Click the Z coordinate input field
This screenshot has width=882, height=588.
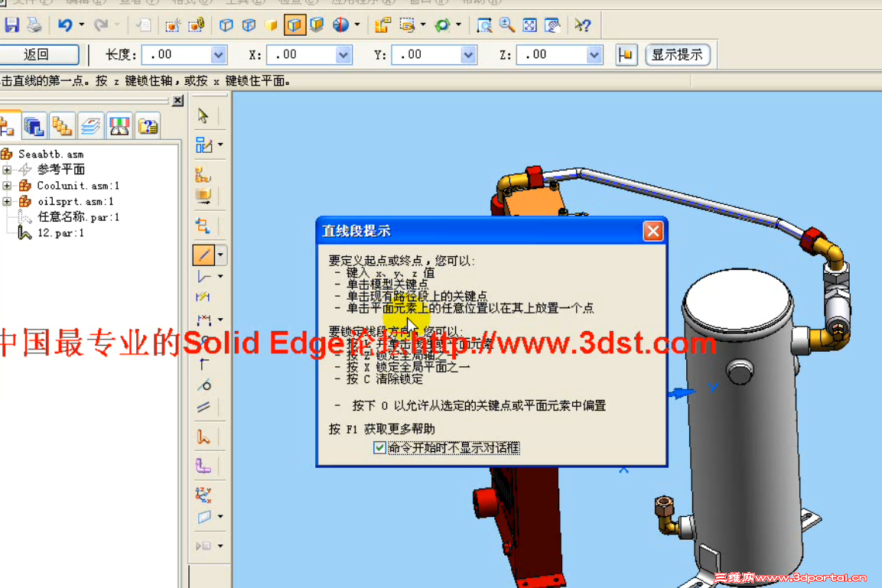pos(552,54)
